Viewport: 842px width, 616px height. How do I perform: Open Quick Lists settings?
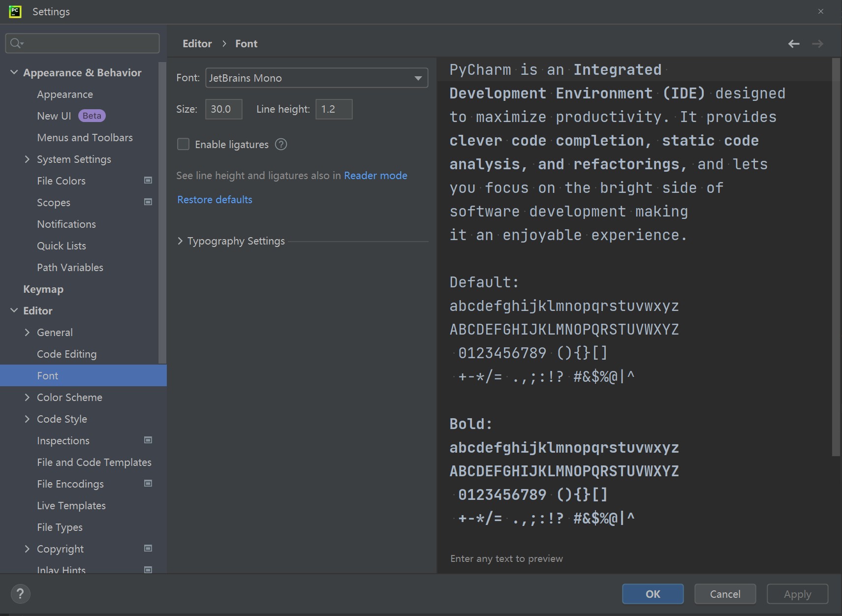coord(62,246)
